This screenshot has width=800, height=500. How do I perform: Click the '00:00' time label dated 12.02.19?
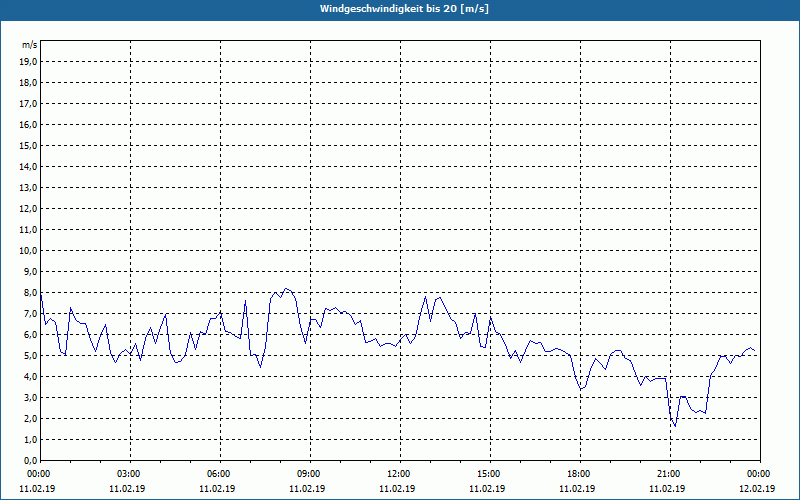758,474
